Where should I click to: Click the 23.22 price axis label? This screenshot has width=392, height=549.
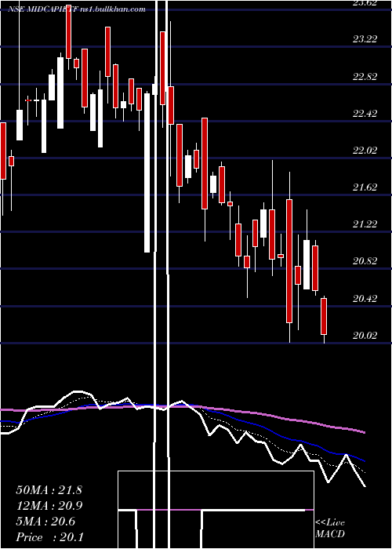(365, 38)
